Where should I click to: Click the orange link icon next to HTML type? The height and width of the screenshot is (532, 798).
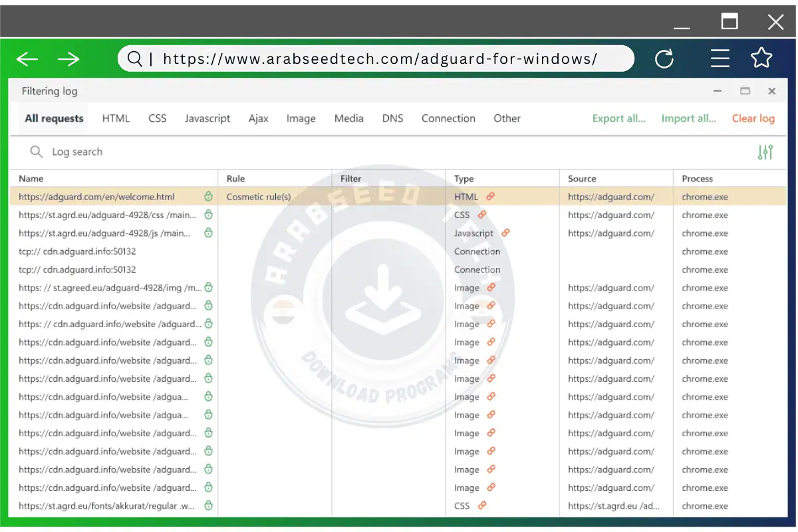[490, 196]
